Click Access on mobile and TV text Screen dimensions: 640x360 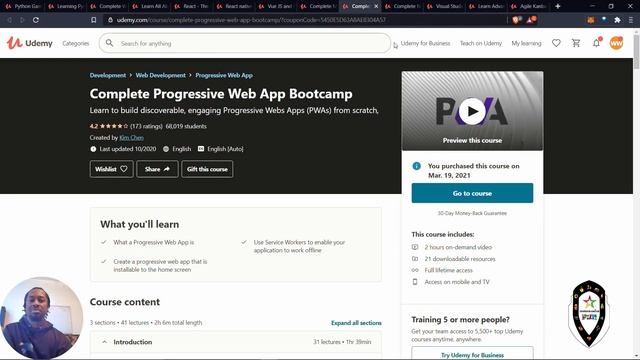[x=457, y=282]
